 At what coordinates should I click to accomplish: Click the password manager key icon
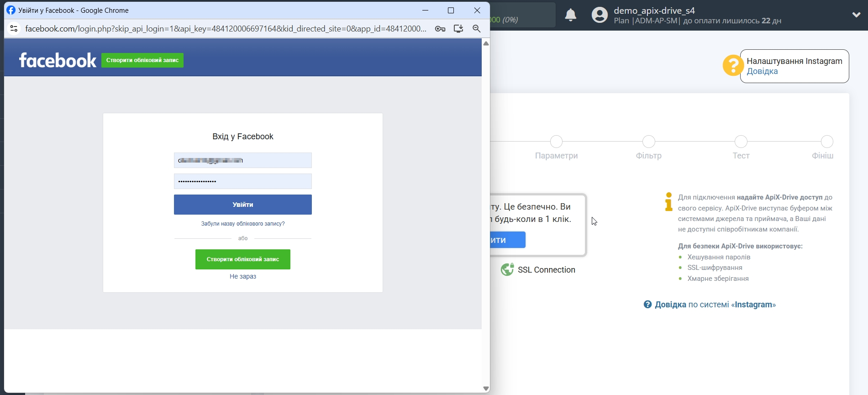click(440, 29)
